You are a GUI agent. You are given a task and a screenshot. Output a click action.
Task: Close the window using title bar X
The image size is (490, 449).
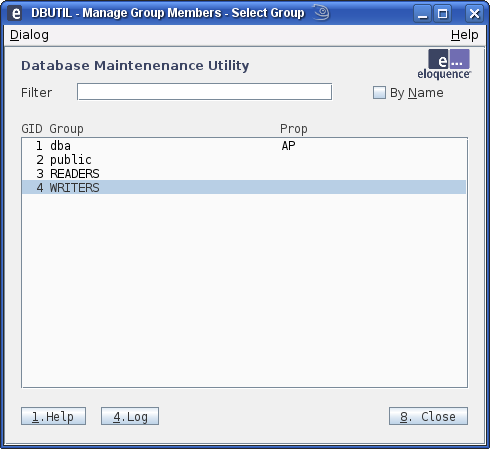pos(474,14)
